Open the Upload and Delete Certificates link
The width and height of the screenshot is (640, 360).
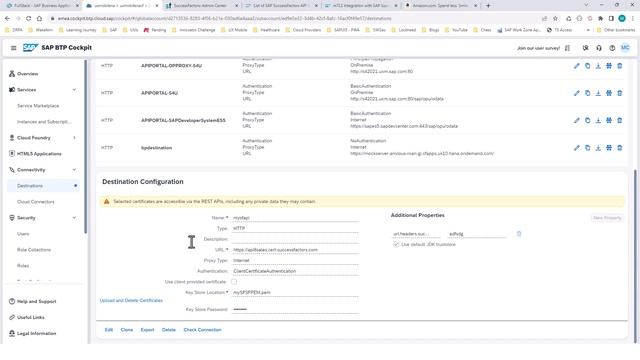(x=131, y=300)
